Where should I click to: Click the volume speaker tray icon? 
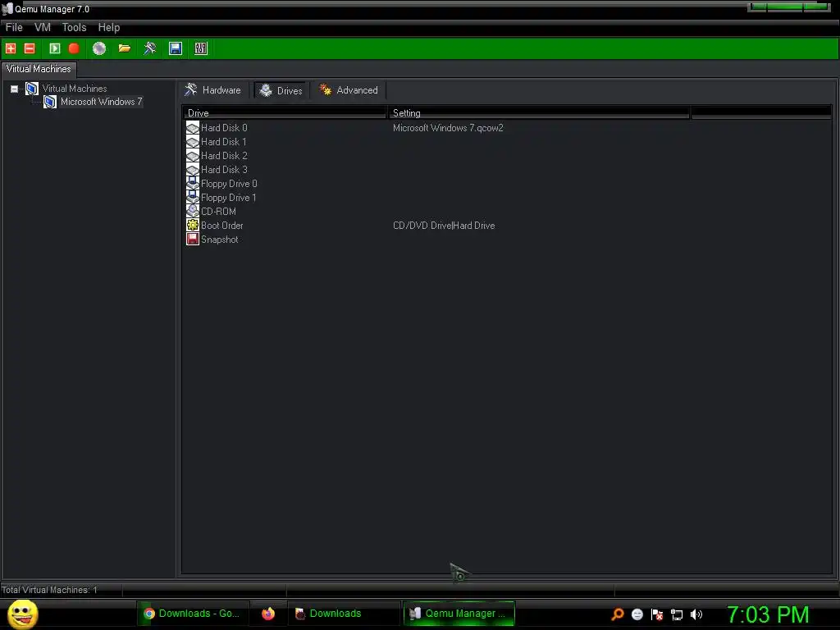tap(696, 614)
